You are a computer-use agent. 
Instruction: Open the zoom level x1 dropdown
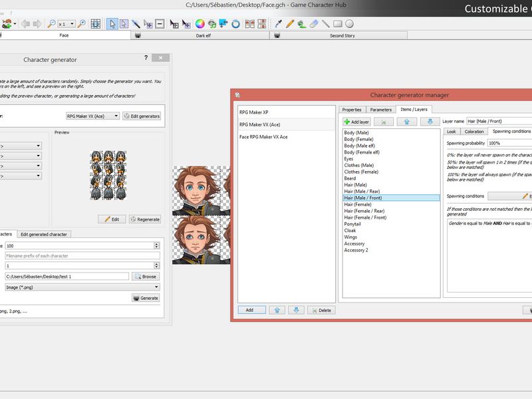(66, 24)
